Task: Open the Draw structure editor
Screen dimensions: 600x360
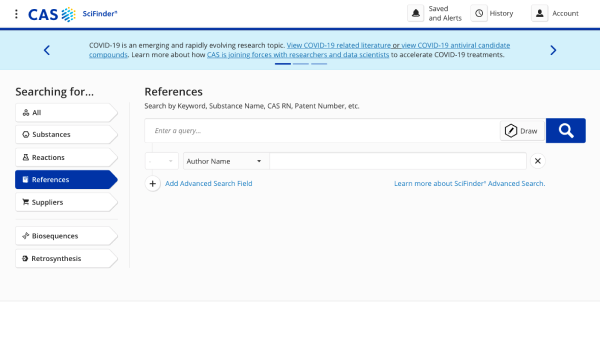Action: pyautogui.click(x=522, y=131)
